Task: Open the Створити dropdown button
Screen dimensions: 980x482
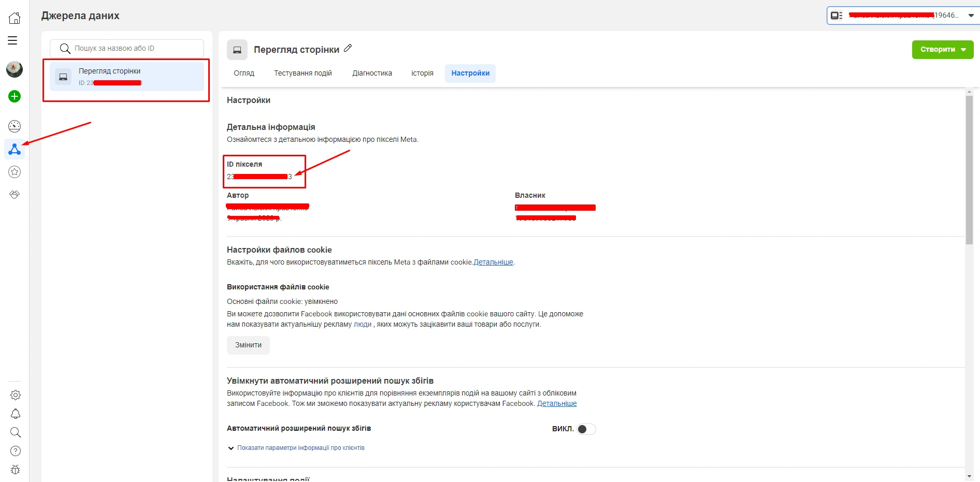Action: [x=942, y=50]
